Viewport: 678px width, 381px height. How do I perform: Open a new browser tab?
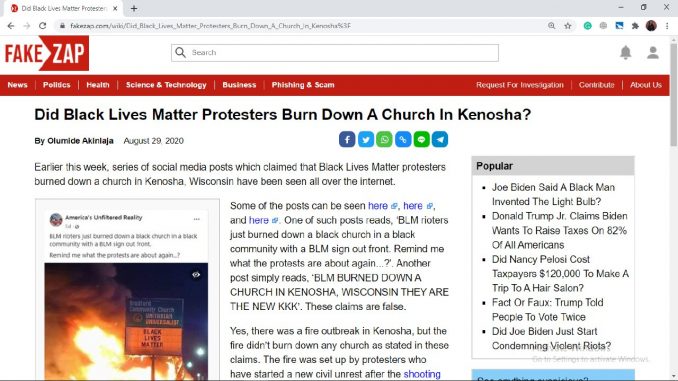coord(134,8)
